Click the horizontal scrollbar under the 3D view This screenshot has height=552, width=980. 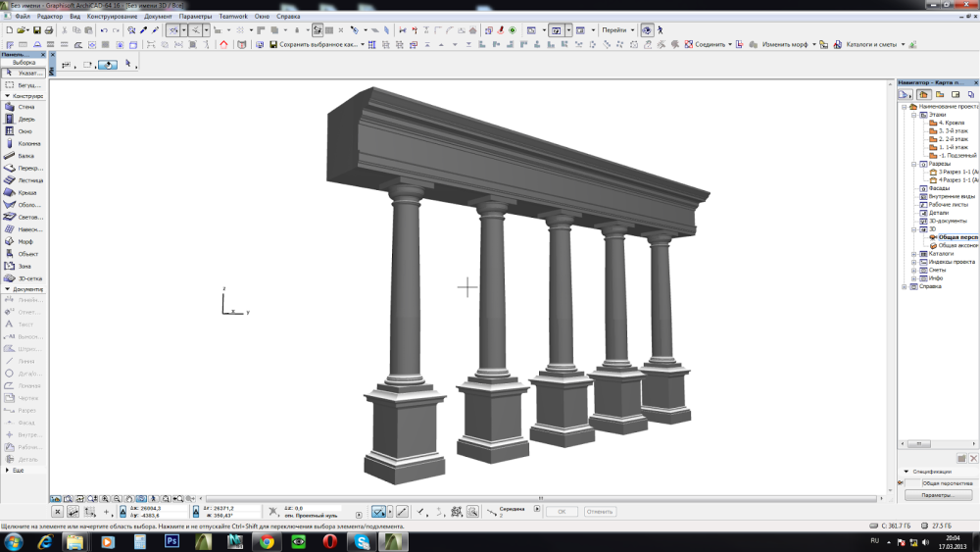[541, 498]
